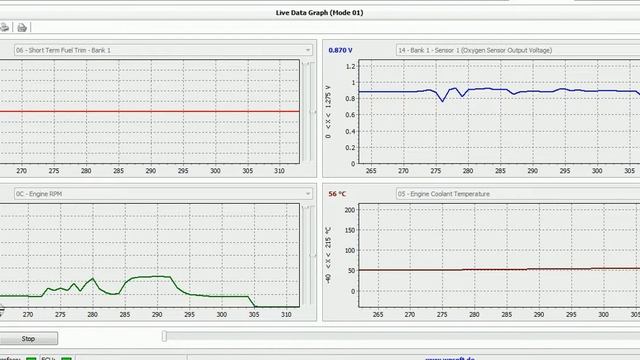Click the '0 < X < 1275 V' axis label

[328, 112]
